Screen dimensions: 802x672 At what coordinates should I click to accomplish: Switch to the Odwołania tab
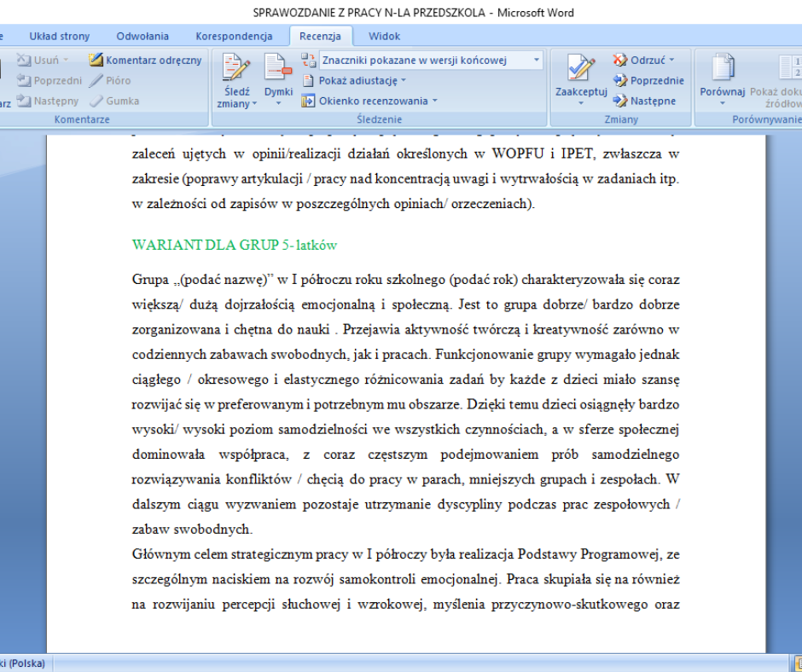point(142,37)
